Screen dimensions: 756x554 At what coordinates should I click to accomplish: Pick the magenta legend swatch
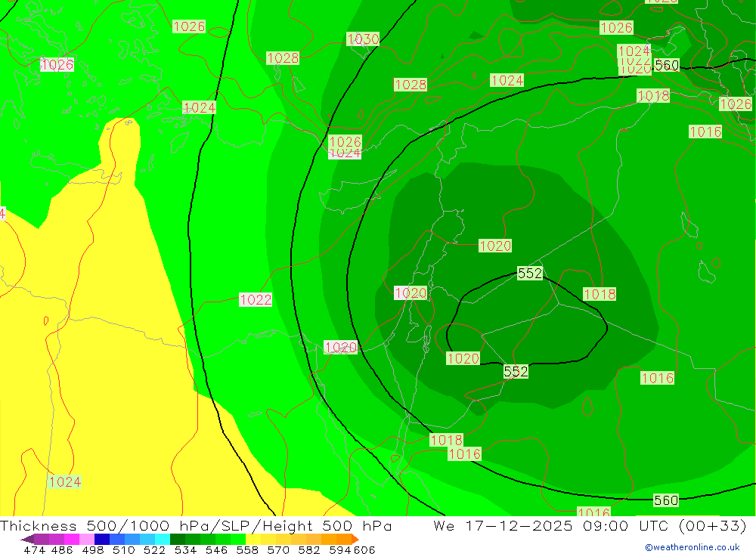coord(72,539)
